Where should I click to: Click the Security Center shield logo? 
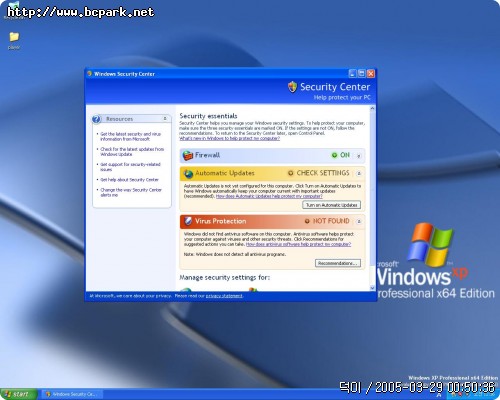[292, 87]
